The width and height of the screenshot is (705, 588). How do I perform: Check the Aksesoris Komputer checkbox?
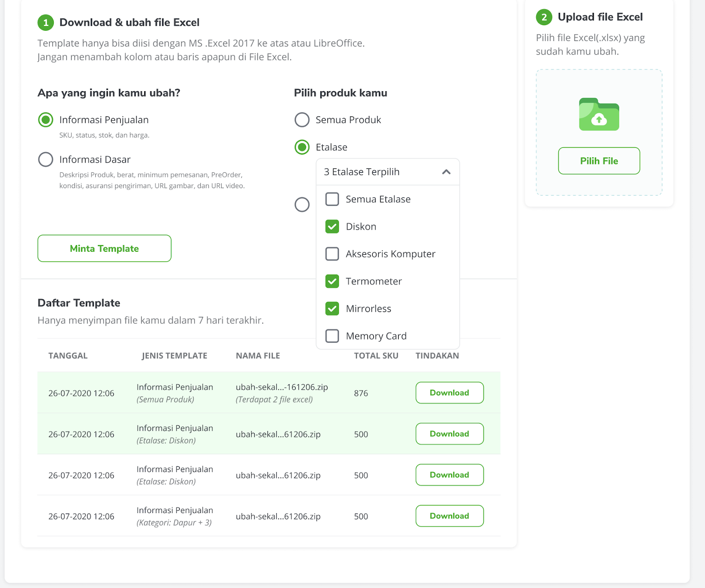[x=332, y=254]
